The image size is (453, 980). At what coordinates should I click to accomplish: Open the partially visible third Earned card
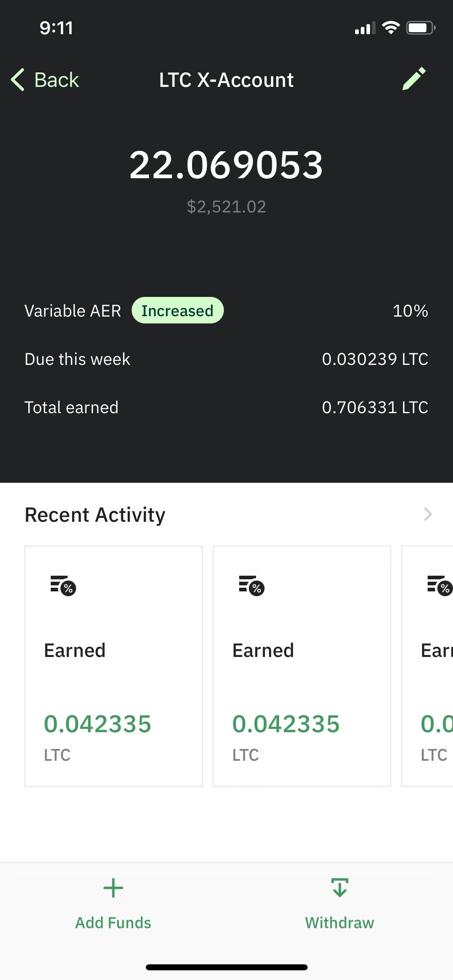coord(427,666)
